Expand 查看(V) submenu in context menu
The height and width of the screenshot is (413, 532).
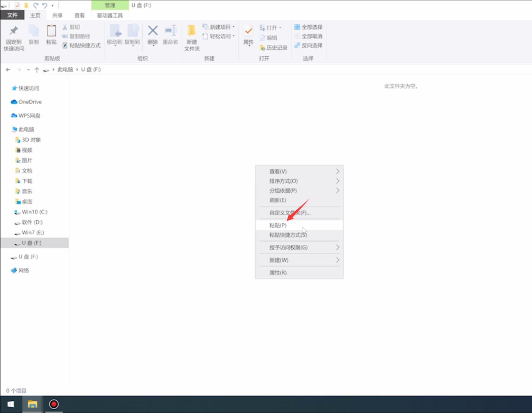click(x=299, y=171)
